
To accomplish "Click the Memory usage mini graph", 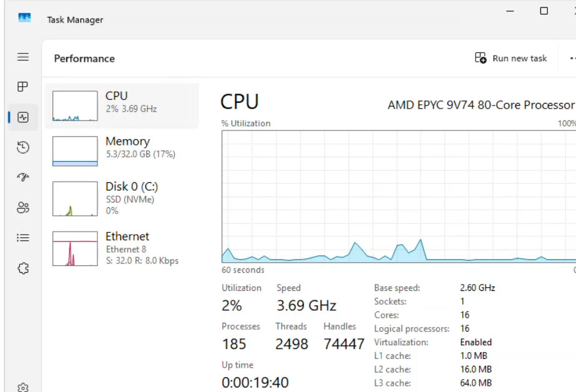I will tap(75, 151).
